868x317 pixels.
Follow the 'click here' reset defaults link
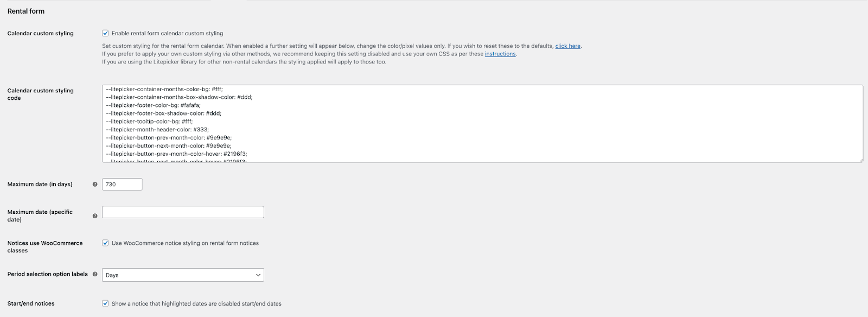click(567, 46)
